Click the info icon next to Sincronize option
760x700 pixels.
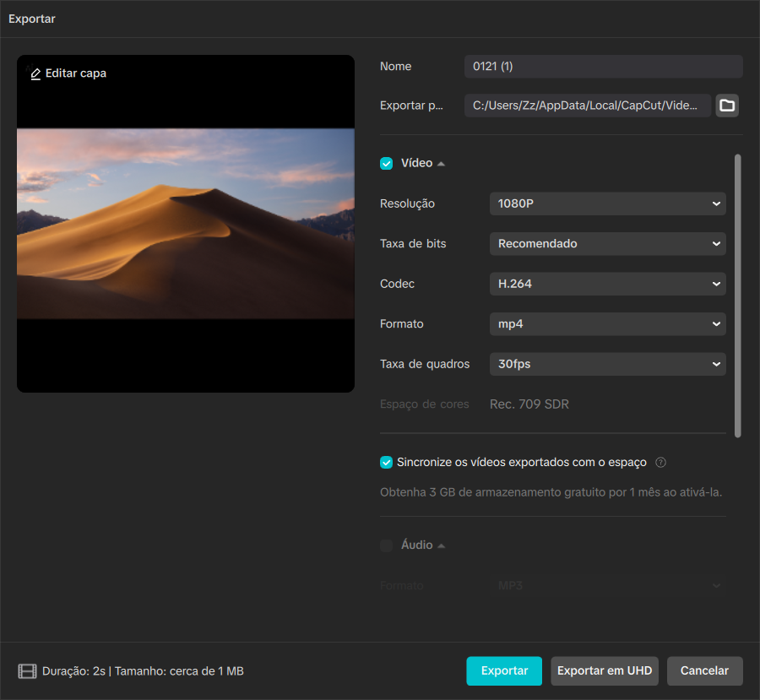coord(661,463)
